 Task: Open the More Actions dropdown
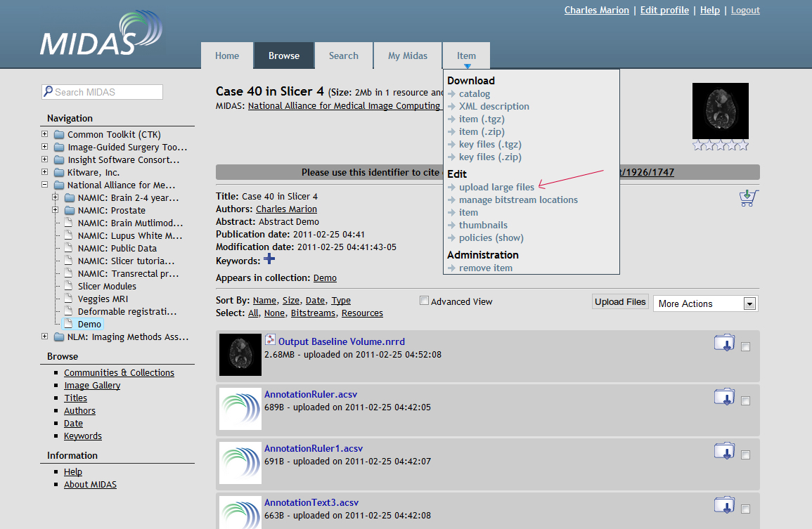[705, 303]
